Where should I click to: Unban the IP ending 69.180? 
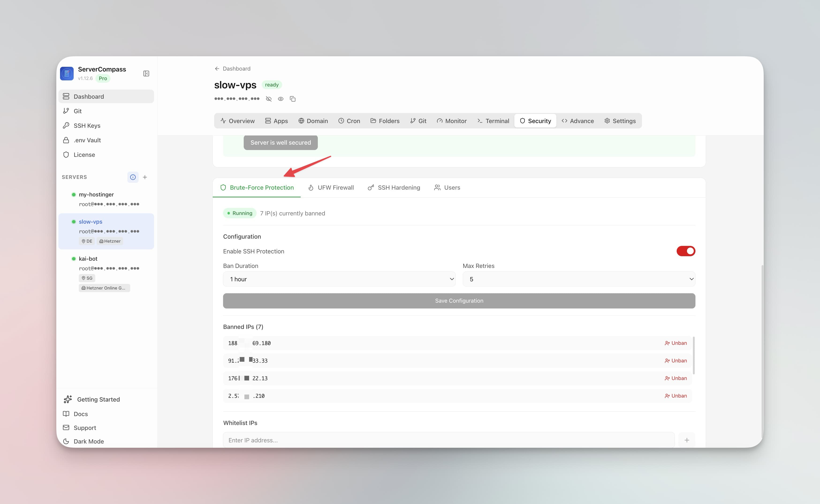(676, 343)
